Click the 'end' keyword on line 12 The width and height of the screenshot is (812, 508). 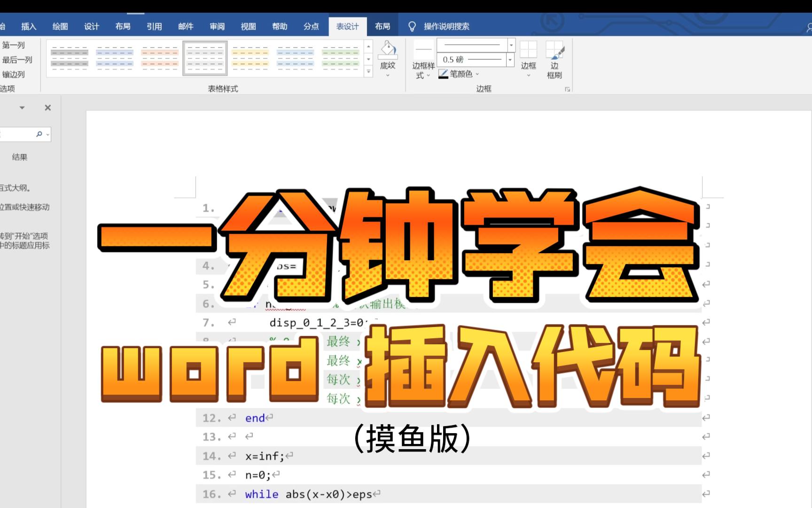(255, 418)
